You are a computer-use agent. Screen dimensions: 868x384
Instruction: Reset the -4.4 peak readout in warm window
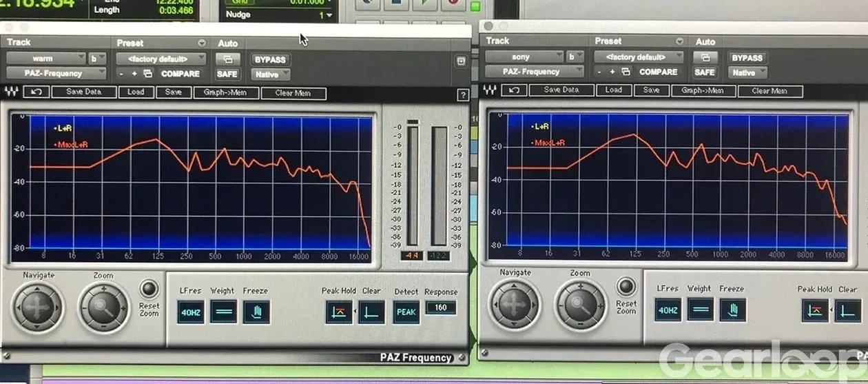(412, 256)
